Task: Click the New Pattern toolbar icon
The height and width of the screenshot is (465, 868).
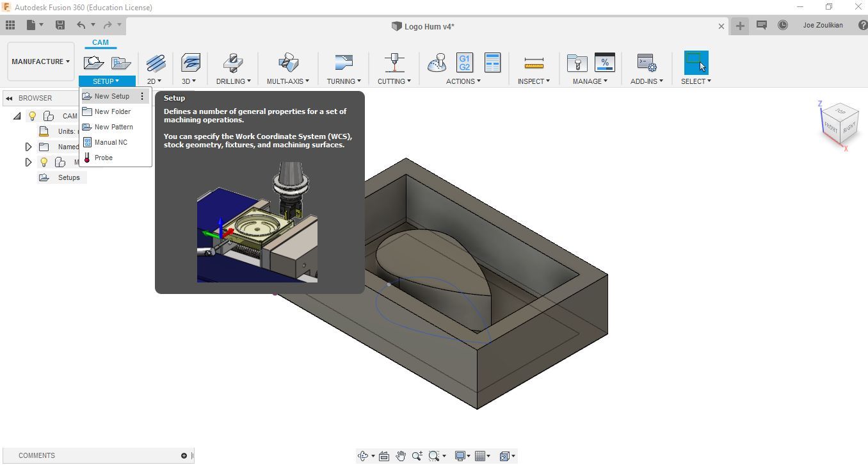Action: coord(121,63)
